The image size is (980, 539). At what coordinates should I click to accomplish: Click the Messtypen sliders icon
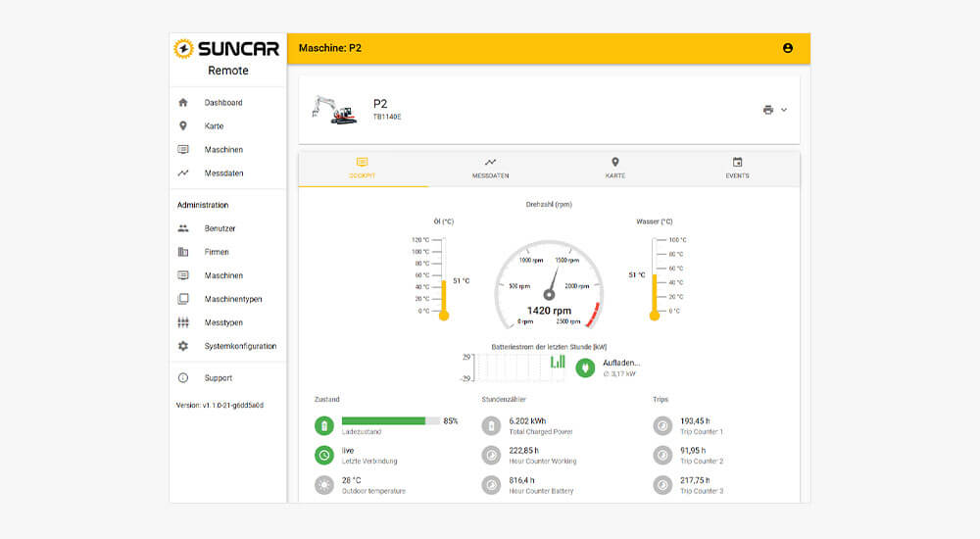coord(183,322)
